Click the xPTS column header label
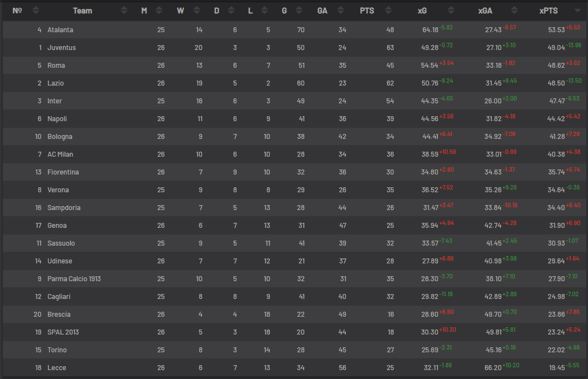 coord(548,11)
